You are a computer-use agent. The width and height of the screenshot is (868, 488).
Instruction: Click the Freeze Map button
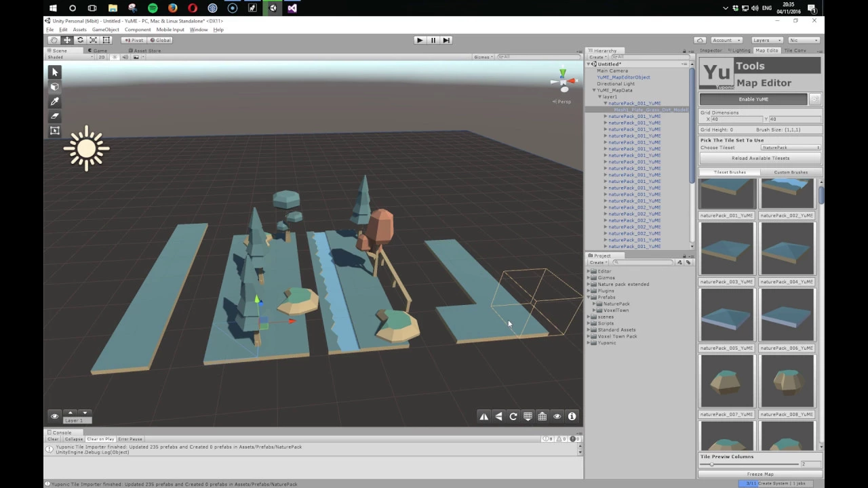click(x=760, y=474)
